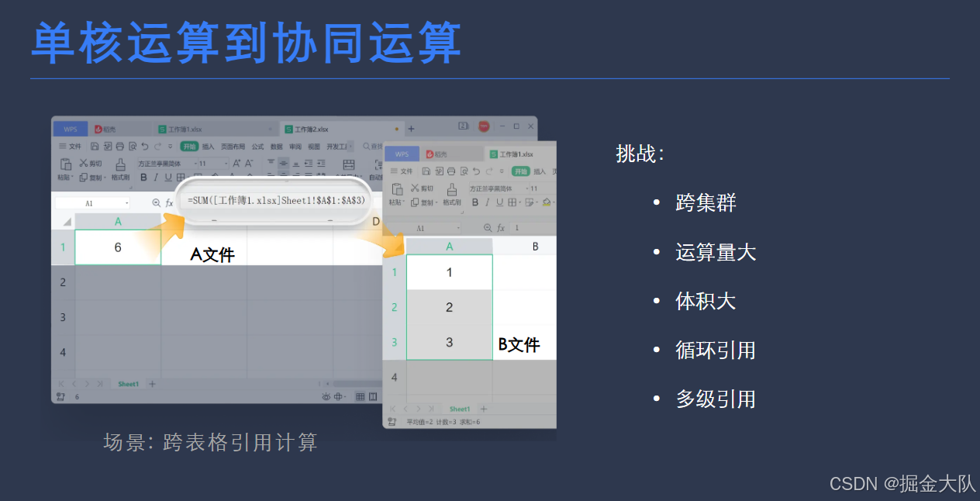Click the fill color bucket swatch in 工作簿1
Screen dimensions: 980x501
[x=547, y=202]
